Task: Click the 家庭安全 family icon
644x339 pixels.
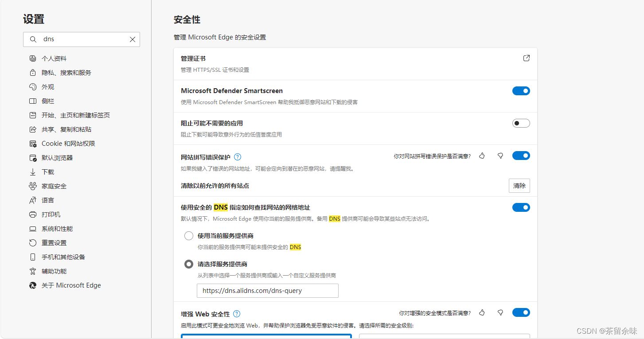Action: click(33, 186)
